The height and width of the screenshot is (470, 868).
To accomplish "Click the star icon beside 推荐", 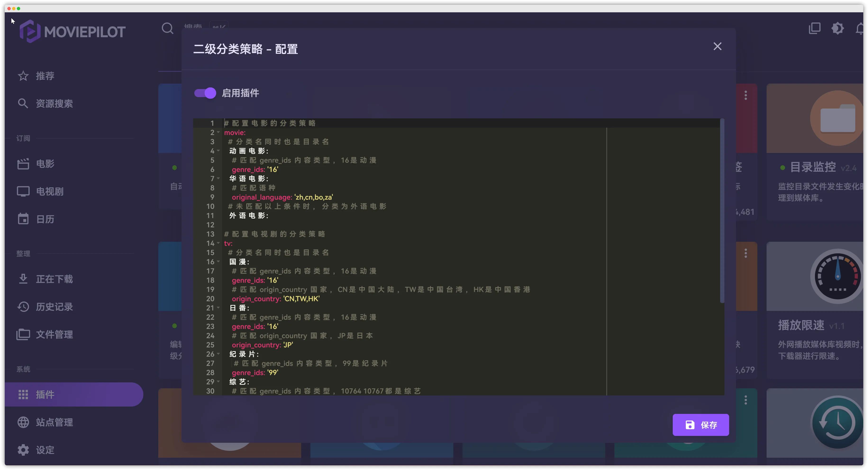I will pos(23,76).
